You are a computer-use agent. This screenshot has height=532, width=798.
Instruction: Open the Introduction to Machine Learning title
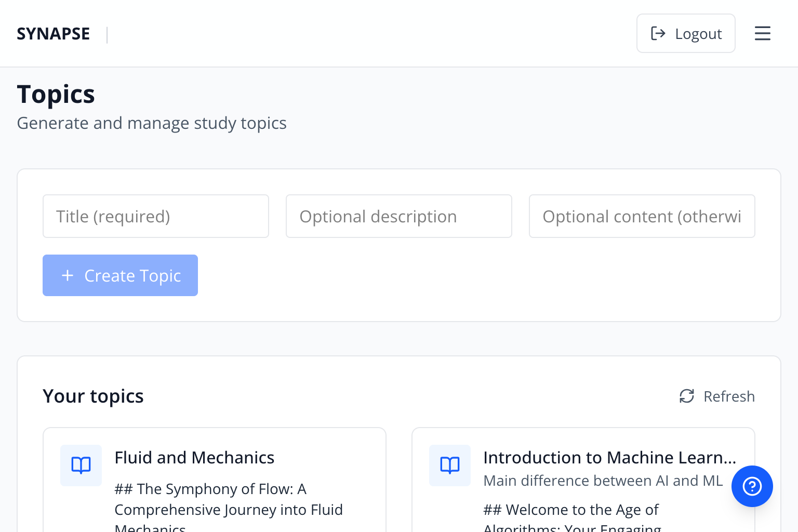(x=609, y=458)
